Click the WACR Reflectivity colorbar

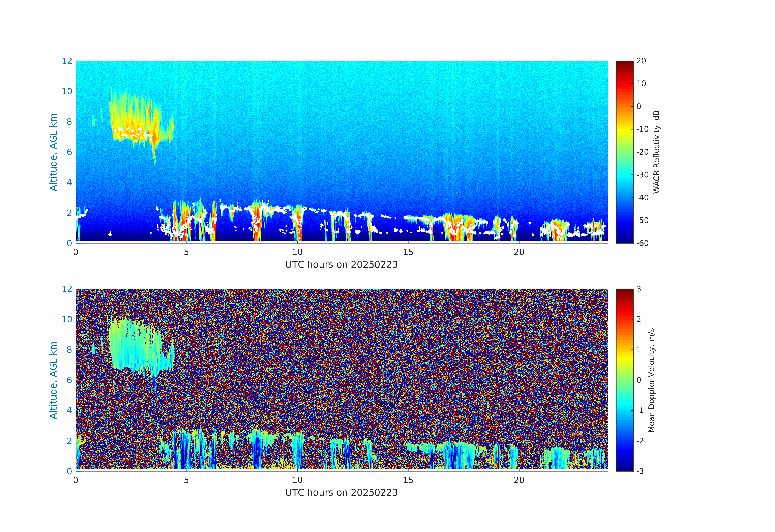pyautogui.click(x=624, y=152)
